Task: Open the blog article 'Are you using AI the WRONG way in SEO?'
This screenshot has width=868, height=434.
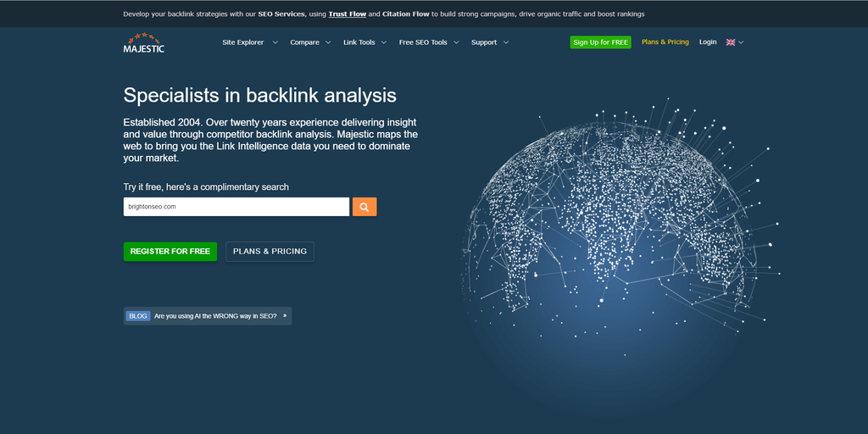Action: click(215, 316)
